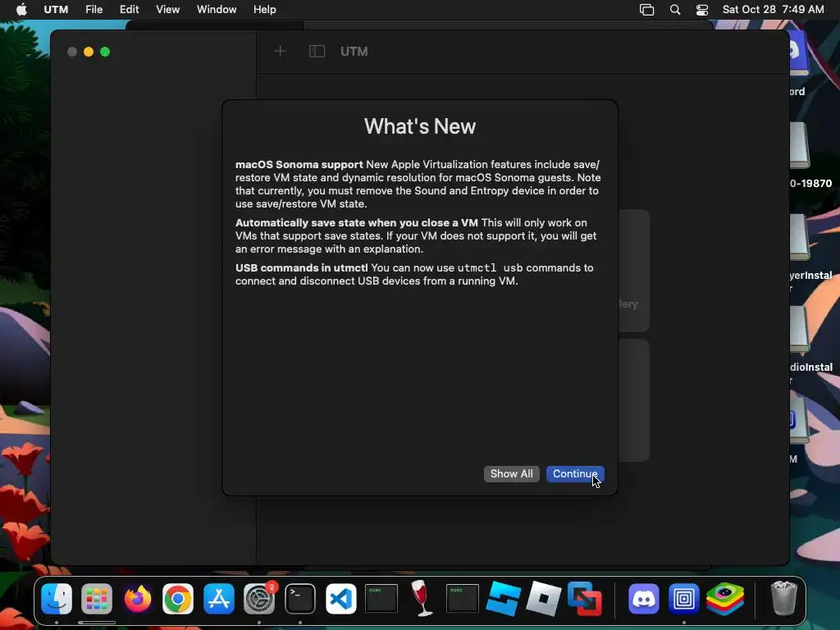Open the Help menu
Screen dimensions: 840x630
click(265, 10)
